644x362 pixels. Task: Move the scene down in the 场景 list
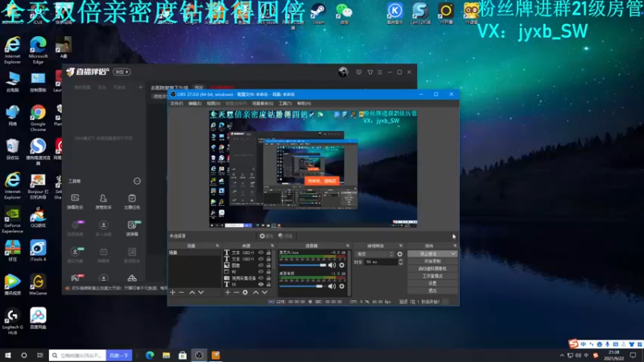click(x=200, y=292)
